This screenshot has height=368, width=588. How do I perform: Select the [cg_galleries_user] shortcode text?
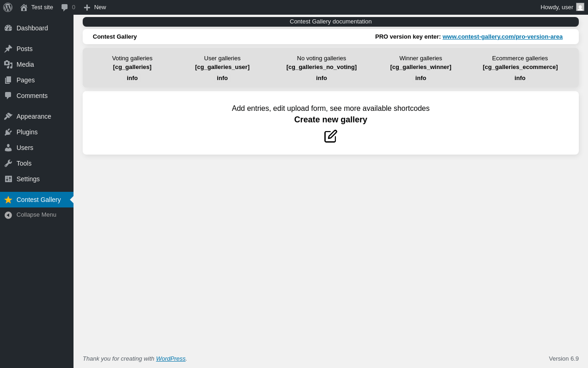(222, 67)
